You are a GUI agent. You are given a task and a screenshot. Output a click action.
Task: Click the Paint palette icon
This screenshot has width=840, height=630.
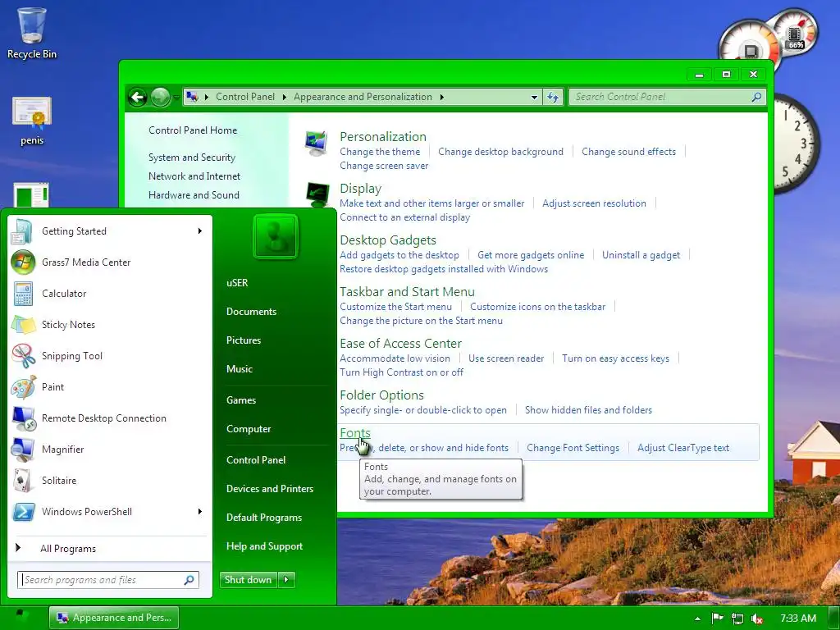24,387
